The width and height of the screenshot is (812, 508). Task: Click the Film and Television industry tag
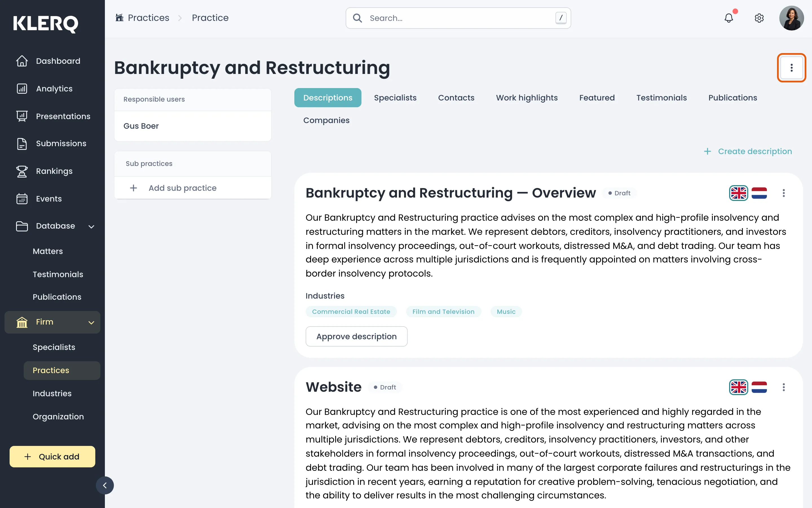(443, 312)
